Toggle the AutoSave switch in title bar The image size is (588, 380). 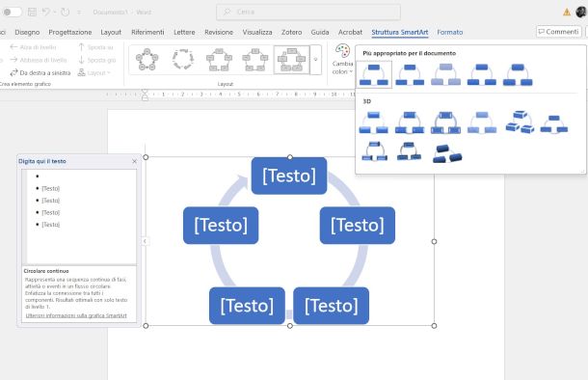click(12, 12)
